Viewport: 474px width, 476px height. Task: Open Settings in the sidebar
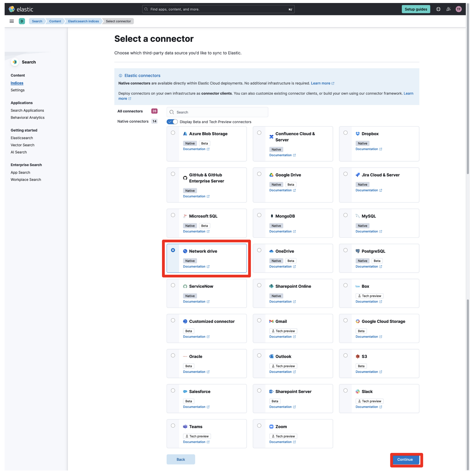click(17, 90)
